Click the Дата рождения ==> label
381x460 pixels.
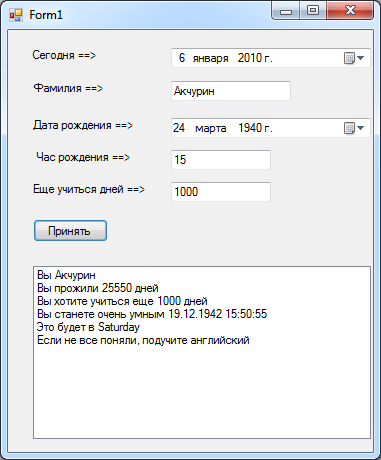pos(83,125)
